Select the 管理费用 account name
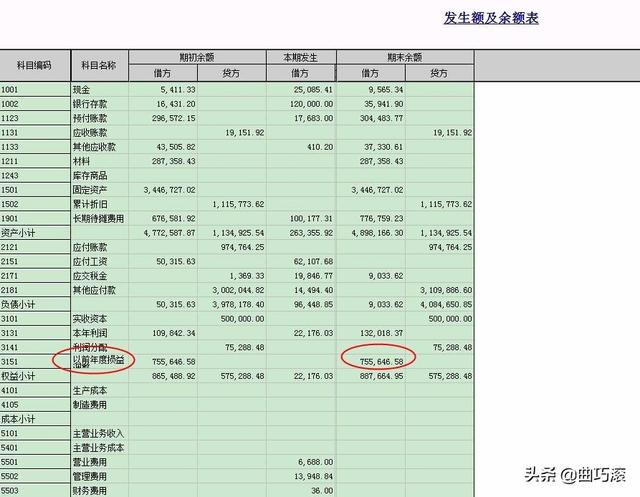The width and height of the screenshot is (640, 497). 90,476
